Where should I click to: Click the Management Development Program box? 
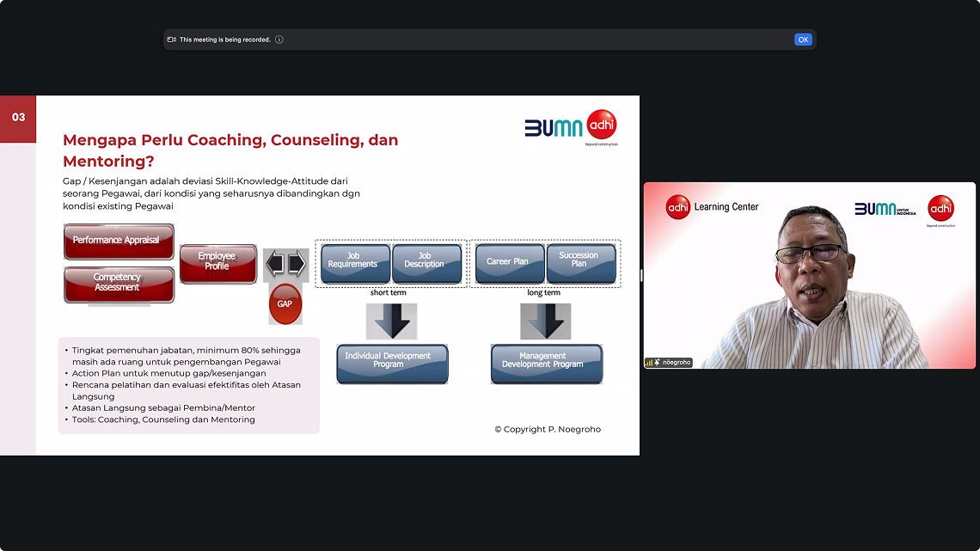click(546, 362)
